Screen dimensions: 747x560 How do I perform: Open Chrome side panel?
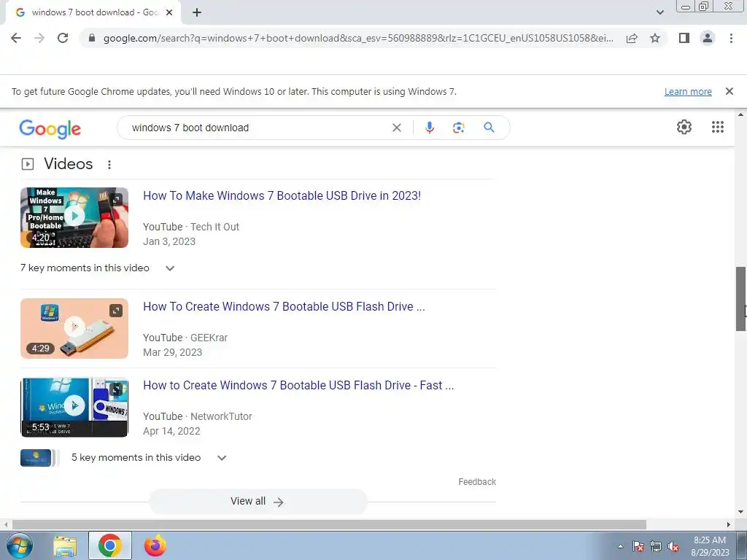coord(684,38)
